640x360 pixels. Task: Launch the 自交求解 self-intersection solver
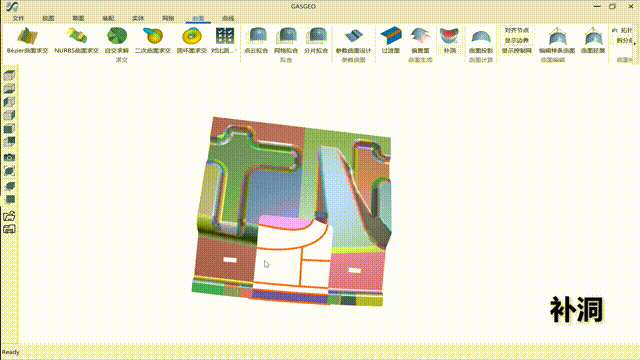pyautogui.click(x=117, y=40)
